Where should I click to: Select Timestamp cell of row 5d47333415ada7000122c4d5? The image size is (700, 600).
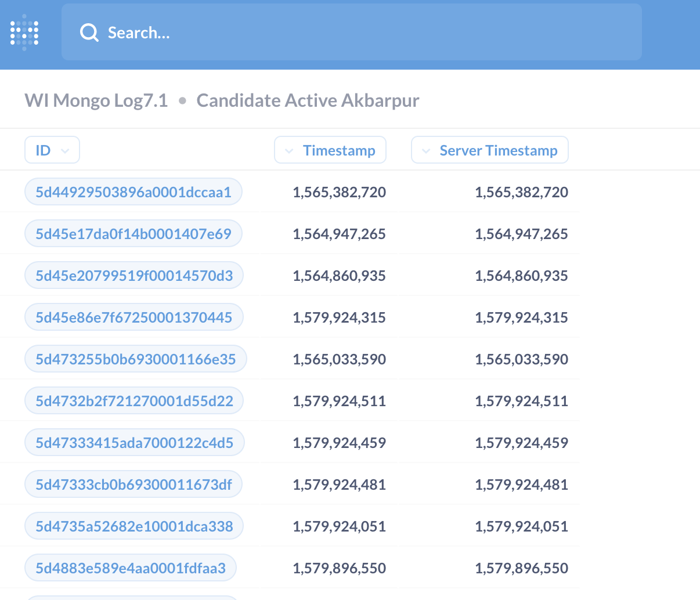340,443
